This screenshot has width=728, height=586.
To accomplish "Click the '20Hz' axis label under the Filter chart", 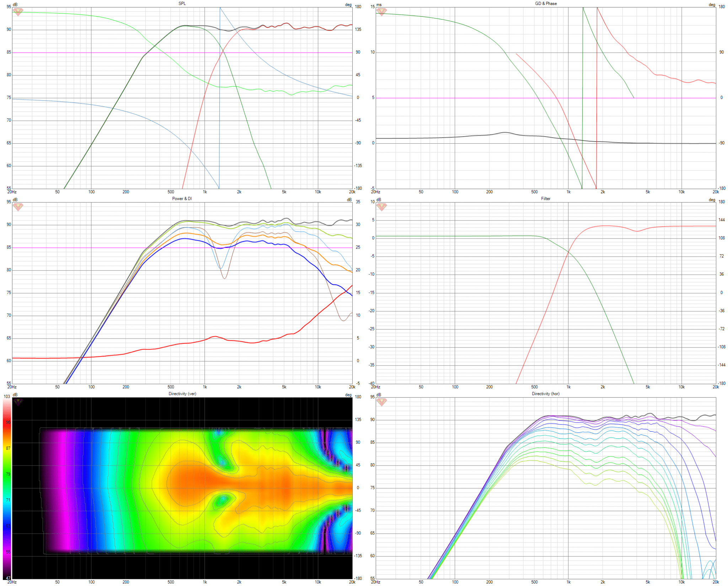I will point(375,387).
